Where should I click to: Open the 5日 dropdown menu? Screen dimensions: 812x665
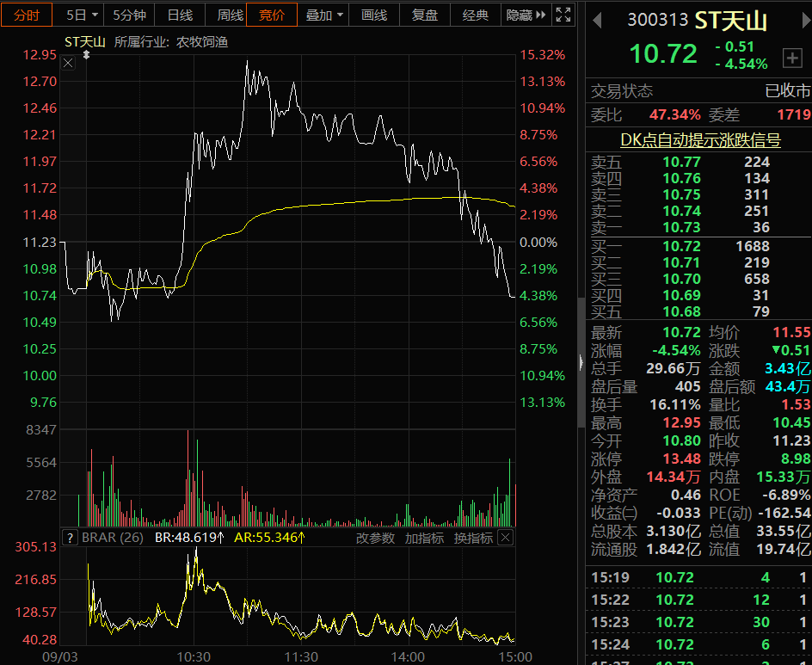click(x=83, y=15)
